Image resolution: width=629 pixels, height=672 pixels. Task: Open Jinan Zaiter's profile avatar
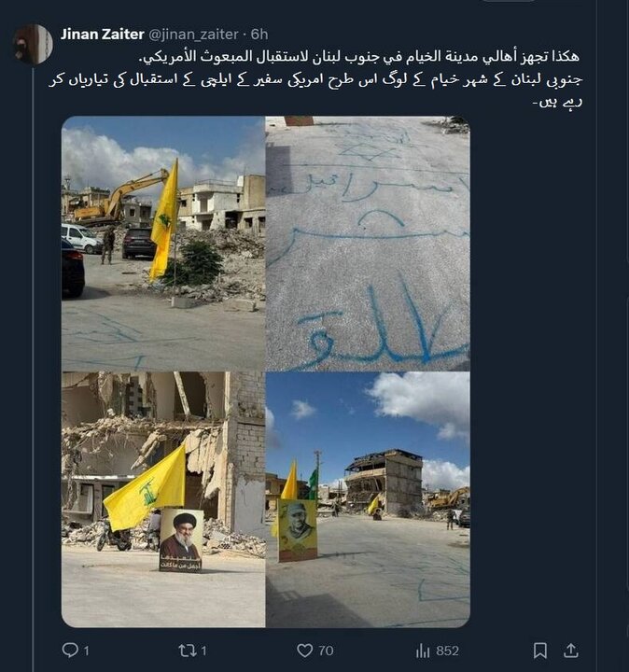pyautogui.click(x=33, y=44)
